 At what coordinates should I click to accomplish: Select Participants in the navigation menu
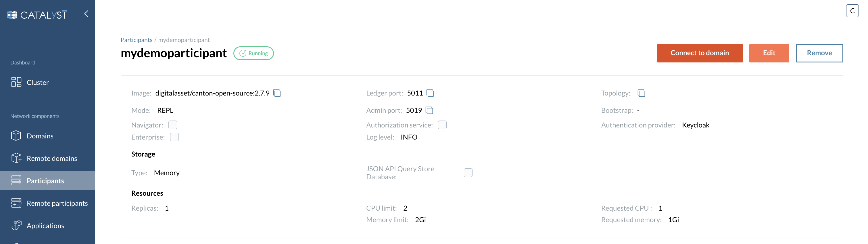45,180
